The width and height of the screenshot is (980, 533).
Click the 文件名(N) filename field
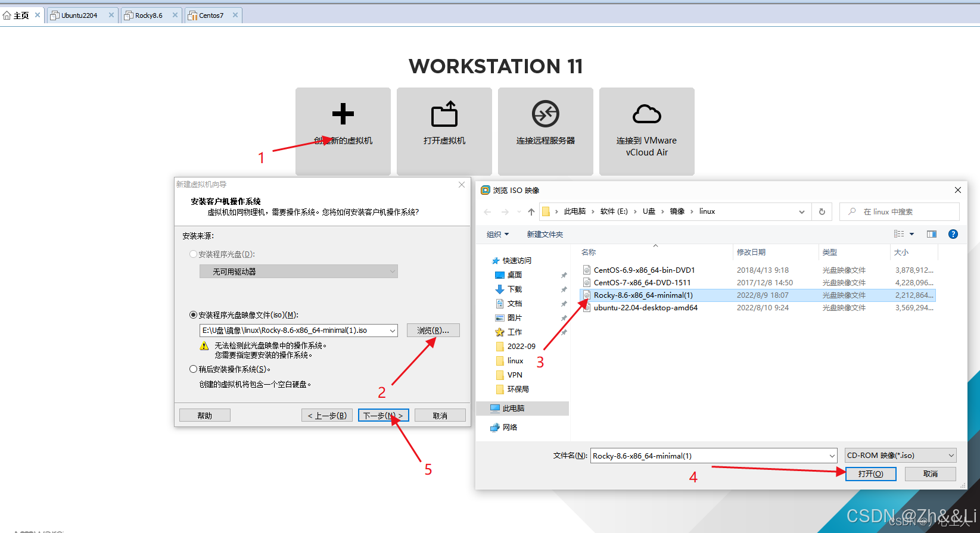point(714,456)
